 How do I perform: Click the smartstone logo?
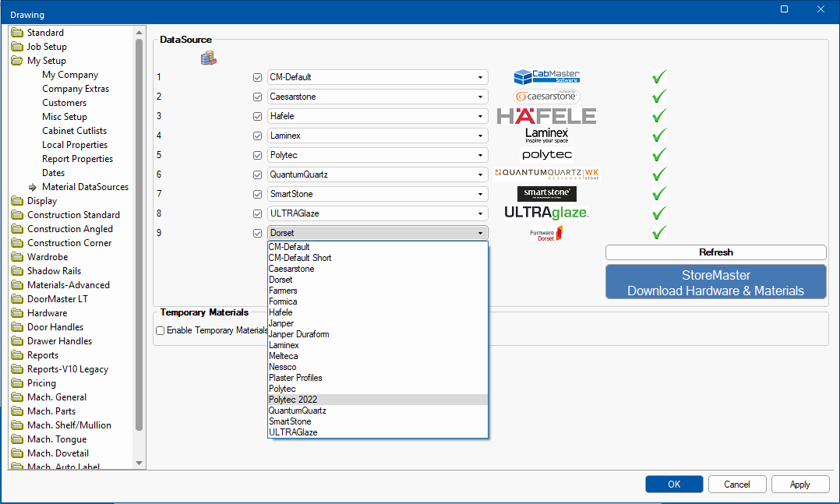coord(547,193)
